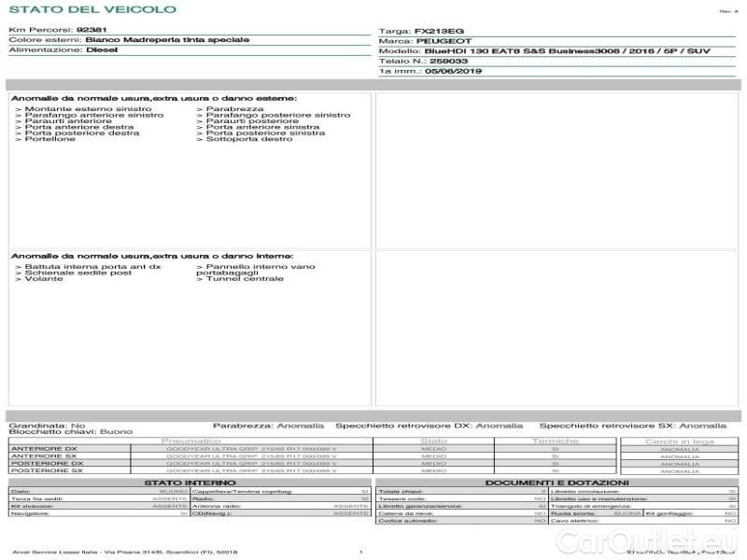
Task: Select the 'Paraurti anteriore' list entry
Action: coord(68,121)
